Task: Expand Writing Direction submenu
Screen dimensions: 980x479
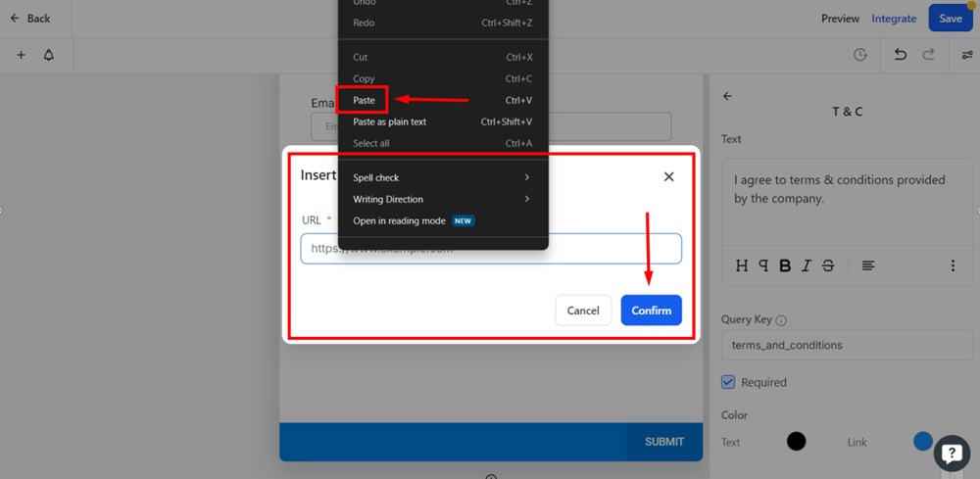Action: point(443,199)
